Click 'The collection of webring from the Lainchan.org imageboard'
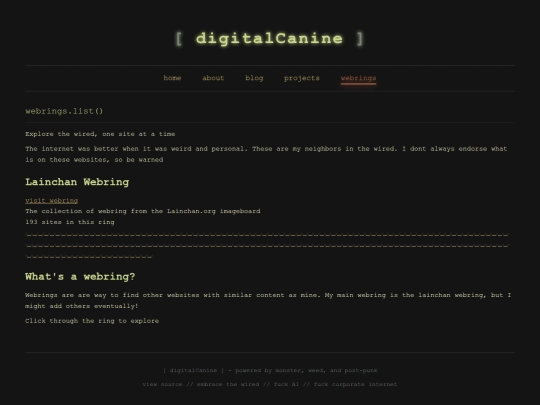540x405 pixels. pos(143,211)
